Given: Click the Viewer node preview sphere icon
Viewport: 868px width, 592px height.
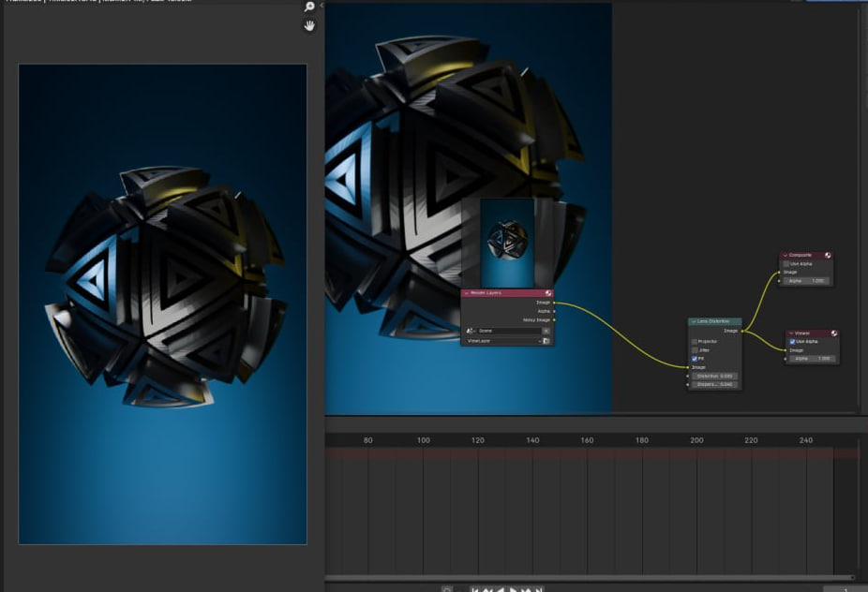Looking at the screenshot, I should click(833, 333).
